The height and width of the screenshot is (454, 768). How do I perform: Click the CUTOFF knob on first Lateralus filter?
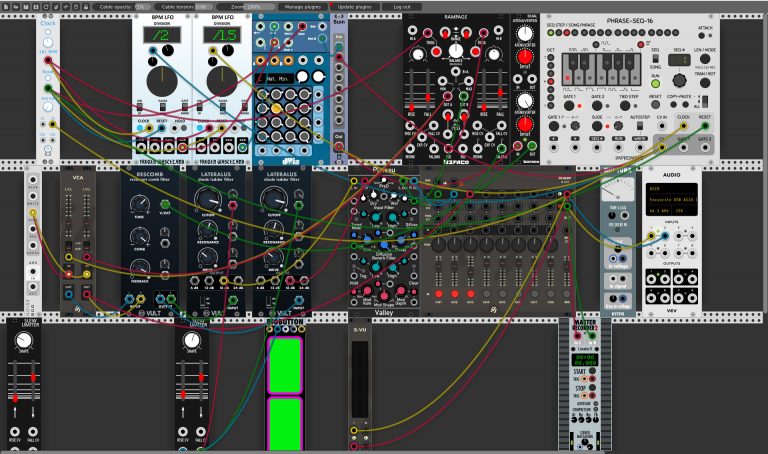[208, 200]
